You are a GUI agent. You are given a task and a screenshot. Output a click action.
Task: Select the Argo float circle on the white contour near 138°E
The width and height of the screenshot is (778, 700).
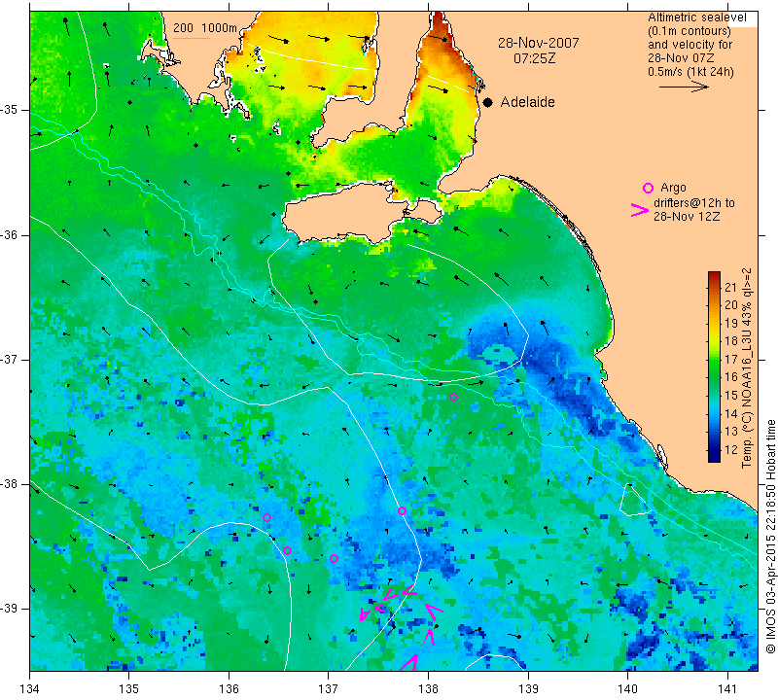click(x=402, y=511)
